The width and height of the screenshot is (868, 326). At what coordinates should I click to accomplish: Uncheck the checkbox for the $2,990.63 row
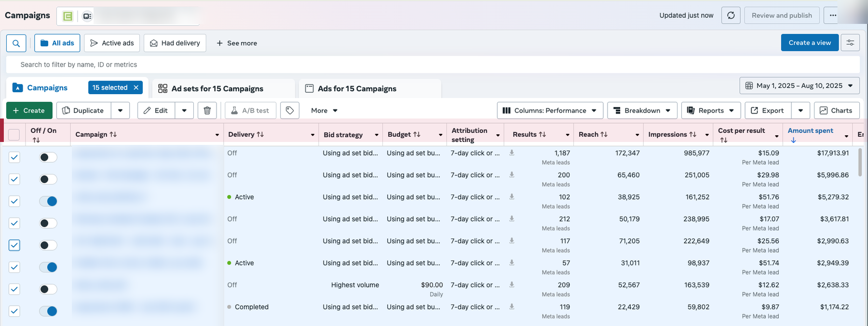click(x=14, y=245)
